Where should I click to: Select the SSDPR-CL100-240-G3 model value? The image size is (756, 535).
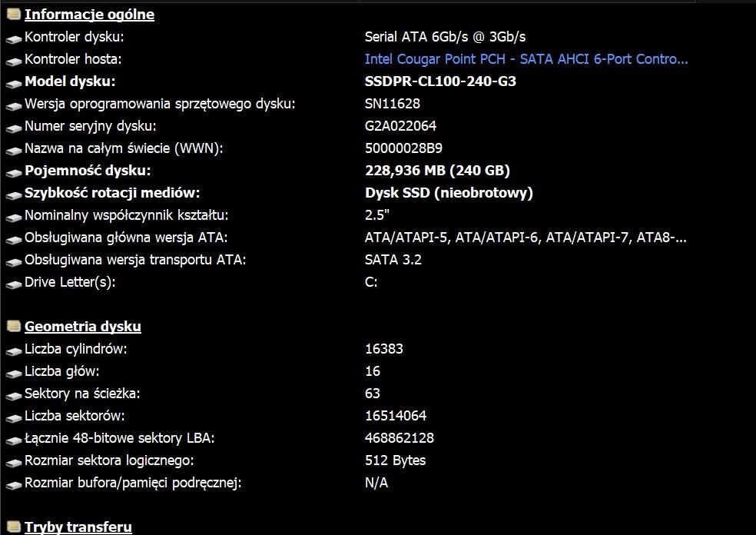coord(440,81)
